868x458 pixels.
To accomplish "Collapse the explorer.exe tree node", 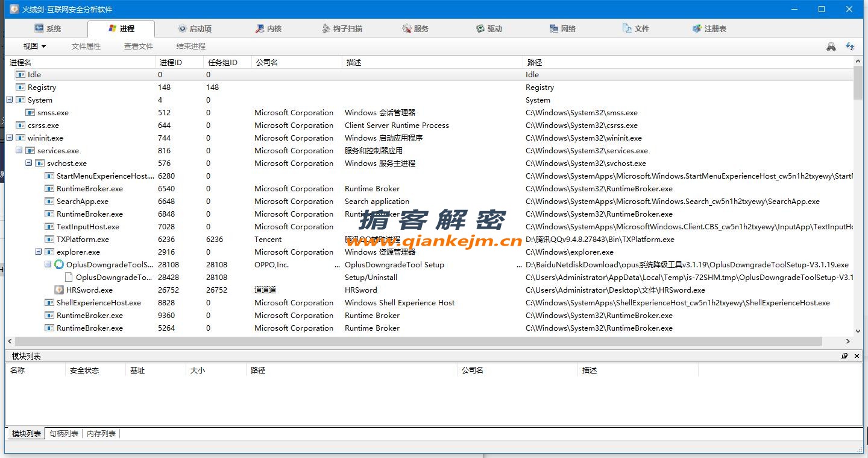I will 39,252.
